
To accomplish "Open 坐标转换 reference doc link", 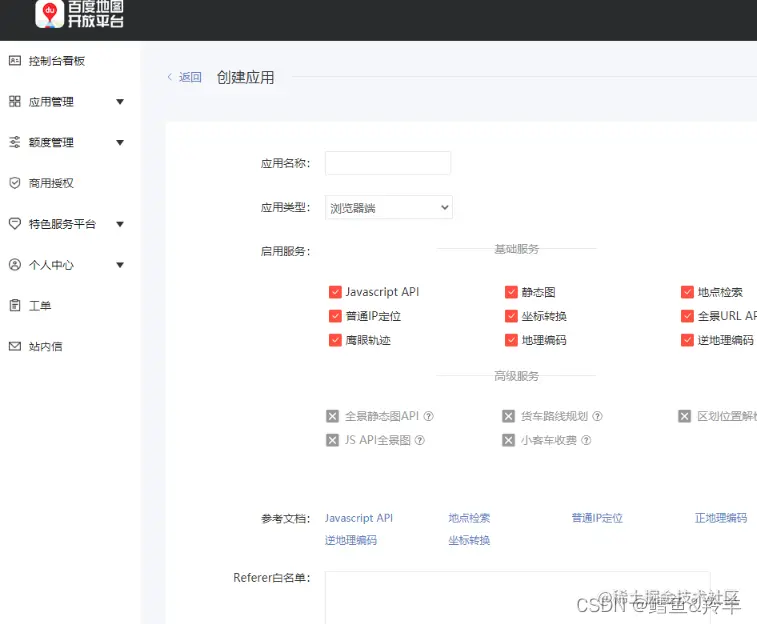I will pos(469,540).
